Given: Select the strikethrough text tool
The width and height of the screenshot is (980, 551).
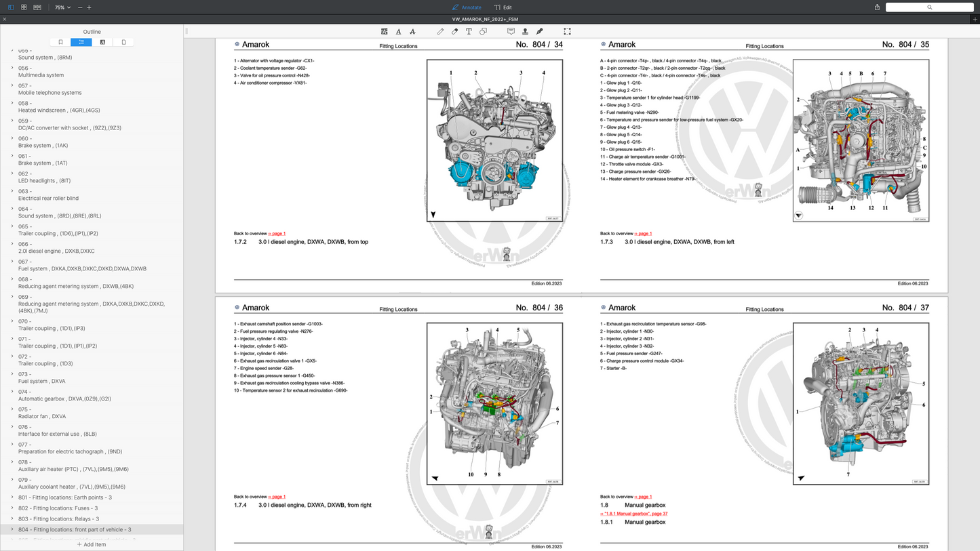Looking at the screenshot, I should point(412,31).
